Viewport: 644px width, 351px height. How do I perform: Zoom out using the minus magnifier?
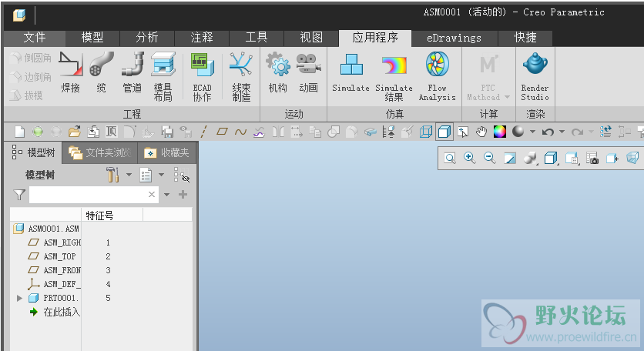[x=490, y=158]
